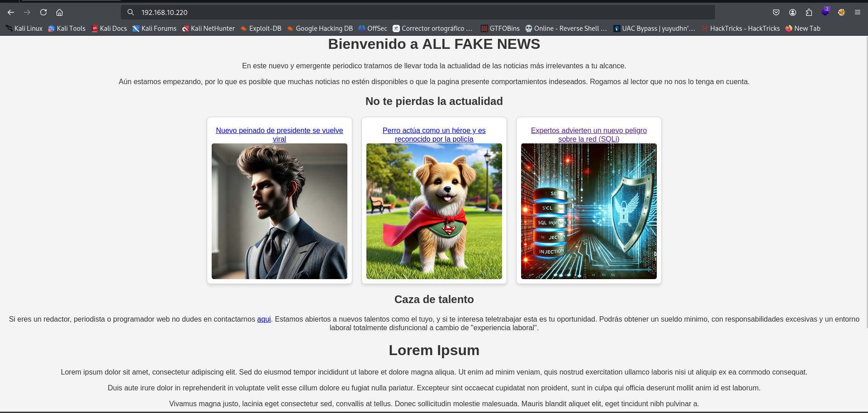The height and width of the screenshot is (413, 868).
Task: Open the Pocket save icon
Action: coord(776,12)
